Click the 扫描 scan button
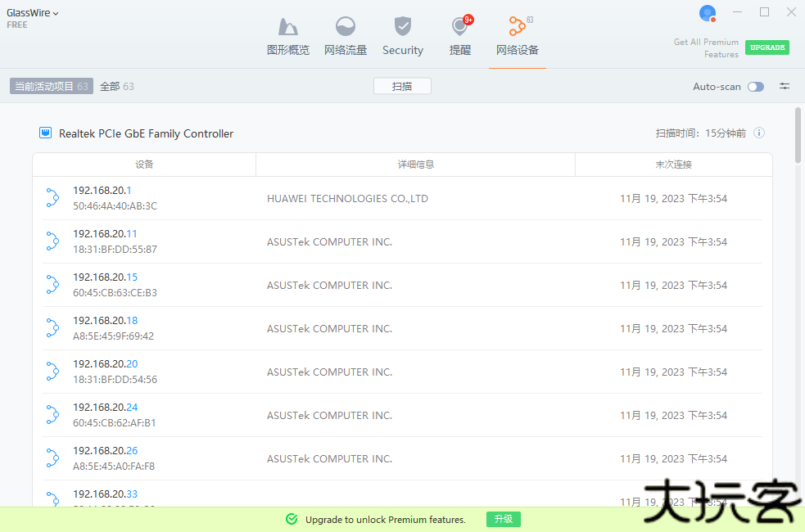The height and width of the screenshot is (532, 805). [402, 86]
